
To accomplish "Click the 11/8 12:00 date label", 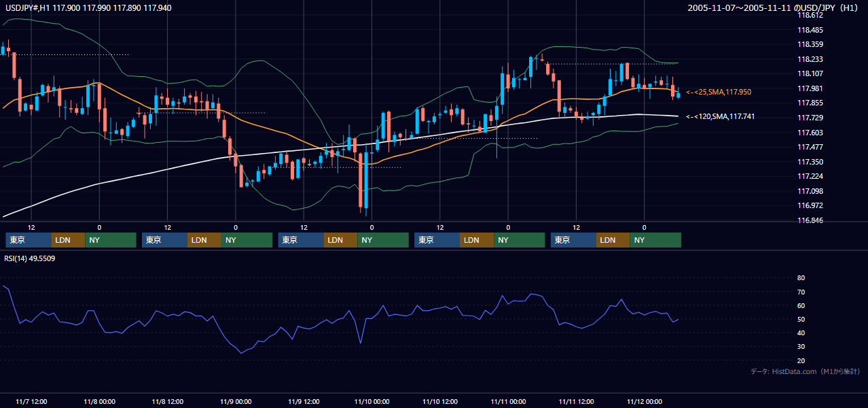I will tap(167, 402).
